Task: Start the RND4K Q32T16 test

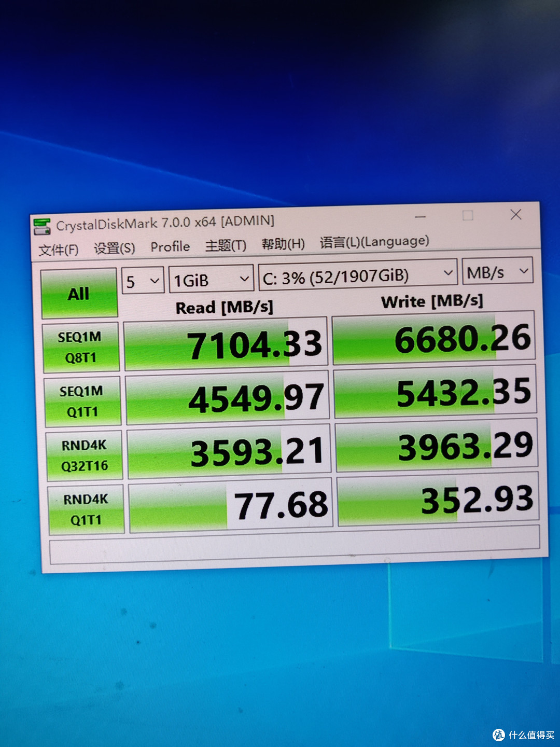Action: click(85, 455)
